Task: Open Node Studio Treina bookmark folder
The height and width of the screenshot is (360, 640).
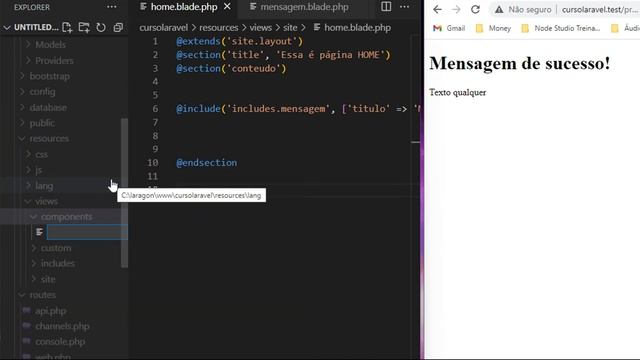Action: [561, 28]
